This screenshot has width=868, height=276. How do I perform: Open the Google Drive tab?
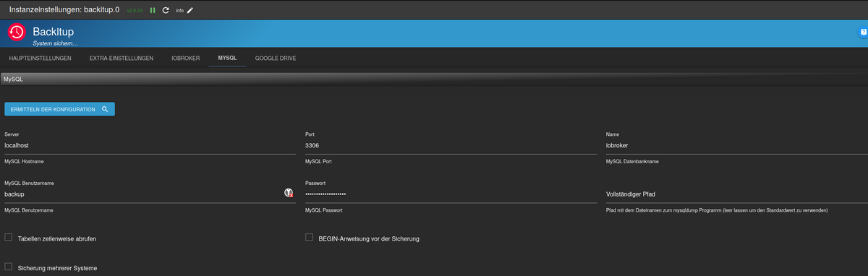(276, 58)
